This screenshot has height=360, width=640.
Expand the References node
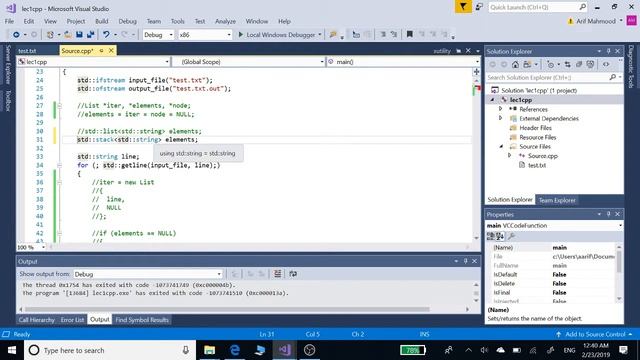(x=500, y=109)
